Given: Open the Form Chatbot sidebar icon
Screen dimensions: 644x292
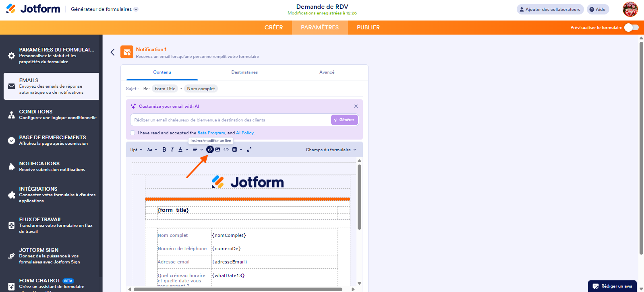Looking at the screenshot, I should click(12, 286).
